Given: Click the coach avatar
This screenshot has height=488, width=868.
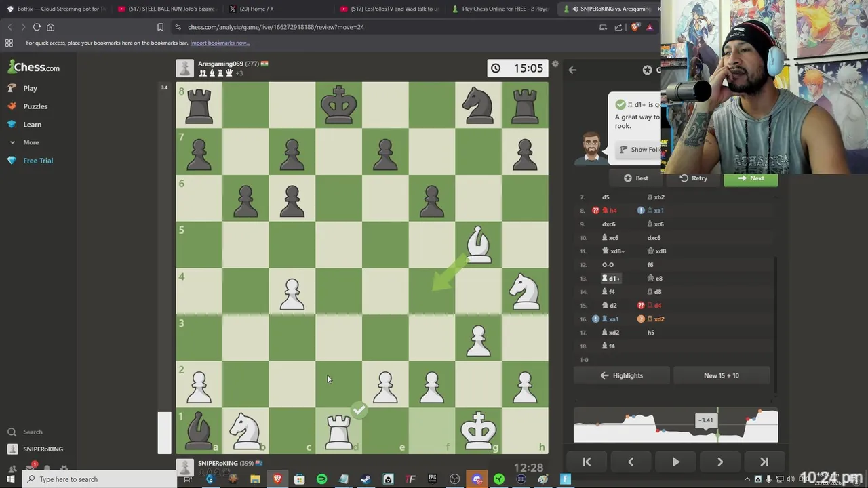Looking at the screenshot, I should click(x=591, y=148).
